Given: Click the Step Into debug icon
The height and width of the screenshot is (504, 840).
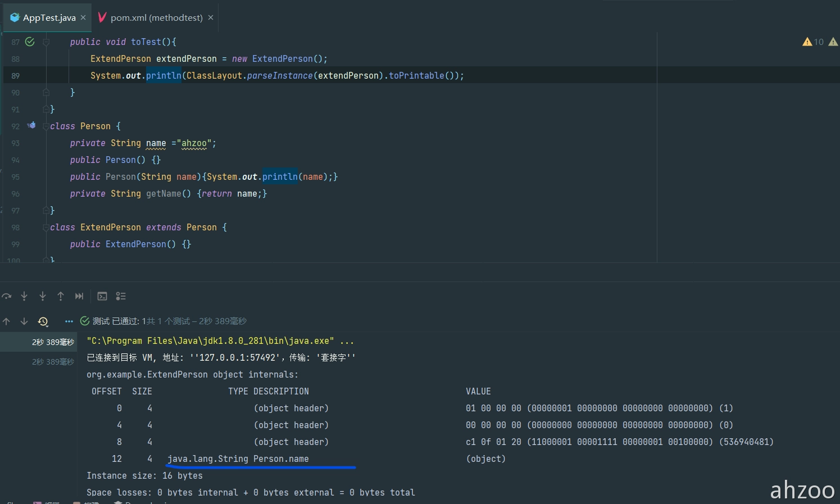Looking at the screenshot, I should point(24,296).
